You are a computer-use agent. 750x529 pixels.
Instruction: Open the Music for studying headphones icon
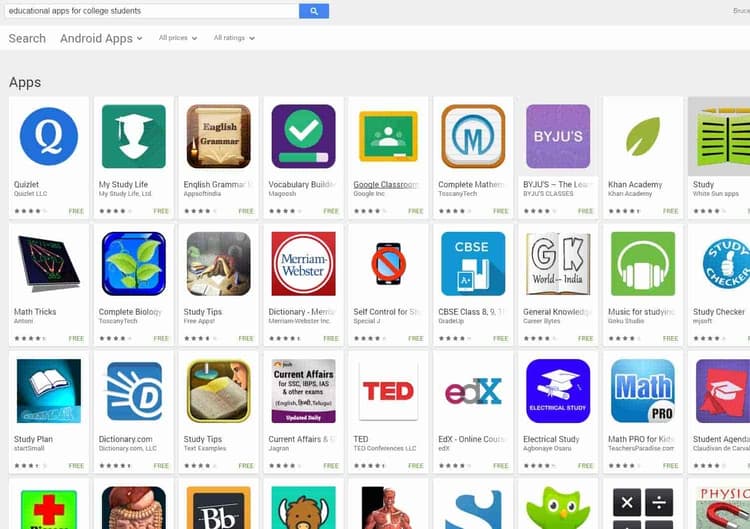click(x=643, y=264)
